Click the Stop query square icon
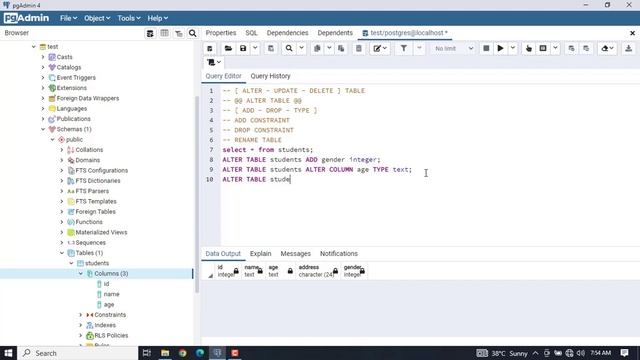 pos(486,48)
